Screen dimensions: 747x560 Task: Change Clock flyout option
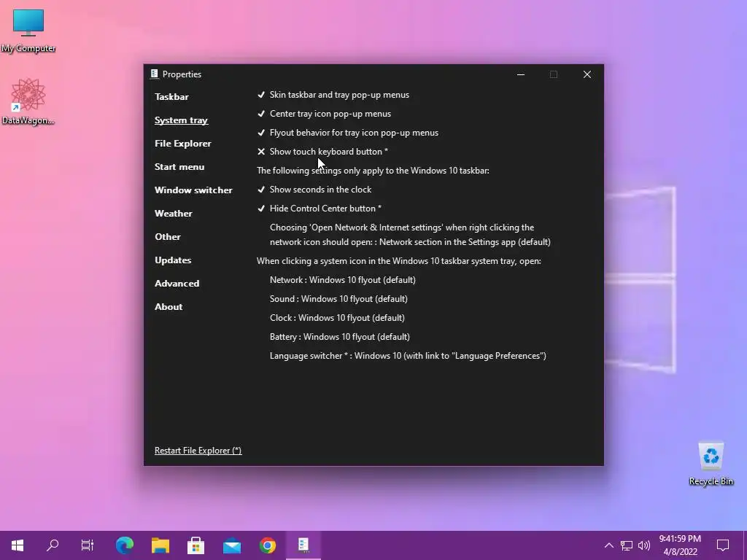click(x=337, y=318)
